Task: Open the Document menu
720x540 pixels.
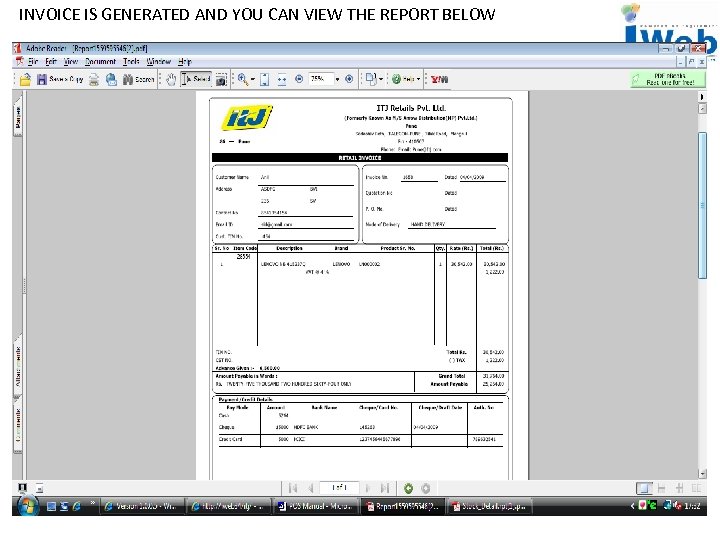Action: click(x=101, y=62)
